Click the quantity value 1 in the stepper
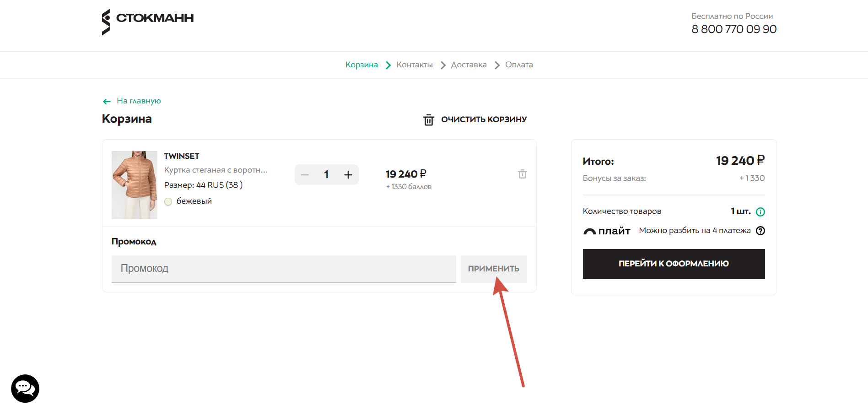The image size is (868, 417). [x=326, y=174]
